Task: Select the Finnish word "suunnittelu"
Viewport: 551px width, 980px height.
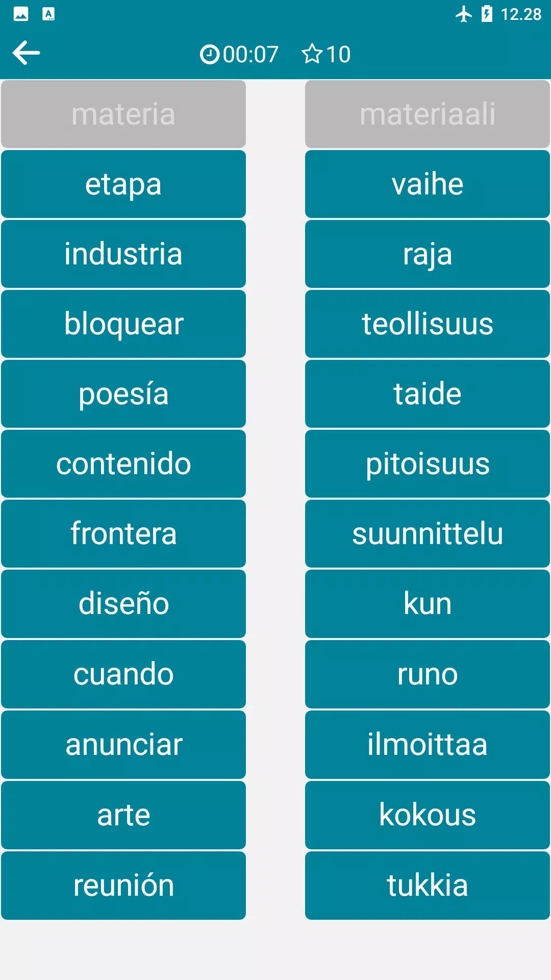Action: click(428, 534)
